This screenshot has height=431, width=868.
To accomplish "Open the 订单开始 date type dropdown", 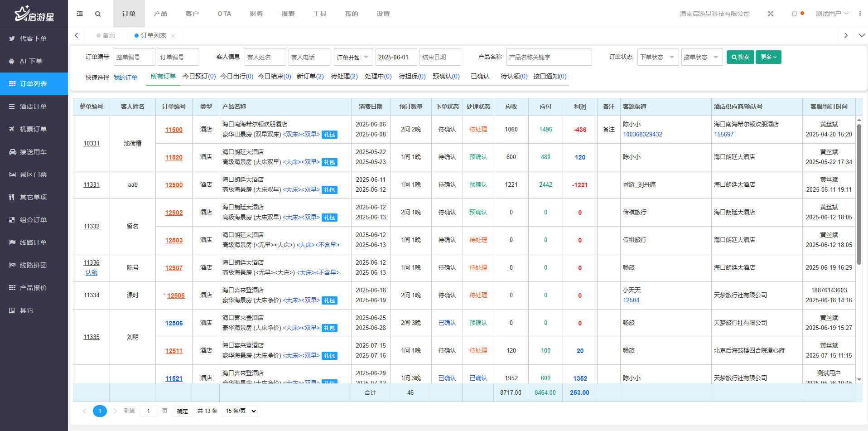I will point(353,57).
